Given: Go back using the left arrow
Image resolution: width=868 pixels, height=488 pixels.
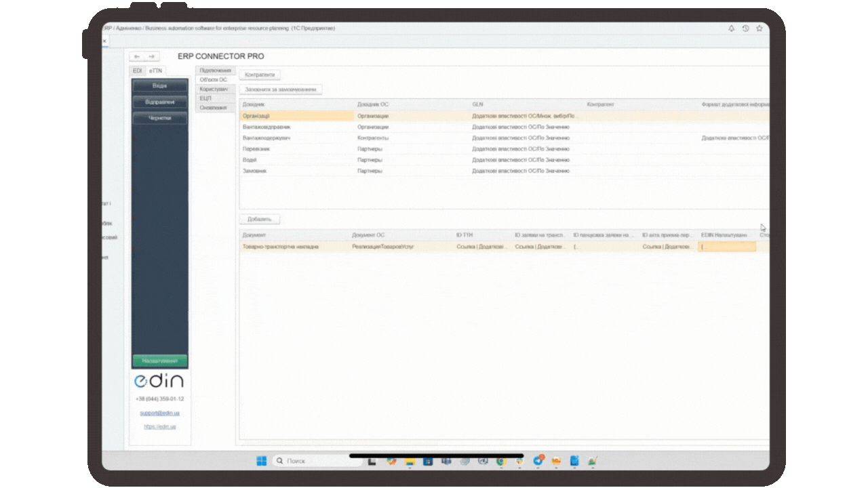Looking at the screenshot, I should [x=137, y=56].
